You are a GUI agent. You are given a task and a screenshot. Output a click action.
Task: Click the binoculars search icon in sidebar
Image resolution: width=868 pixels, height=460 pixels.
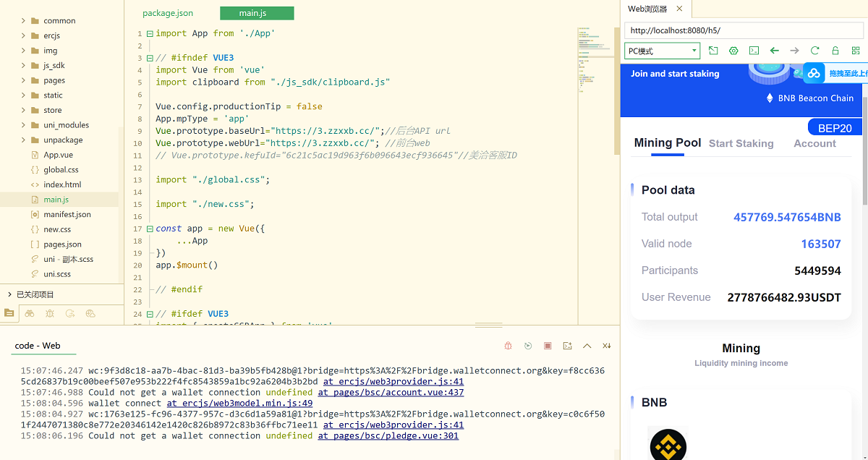tap(30, 313)
